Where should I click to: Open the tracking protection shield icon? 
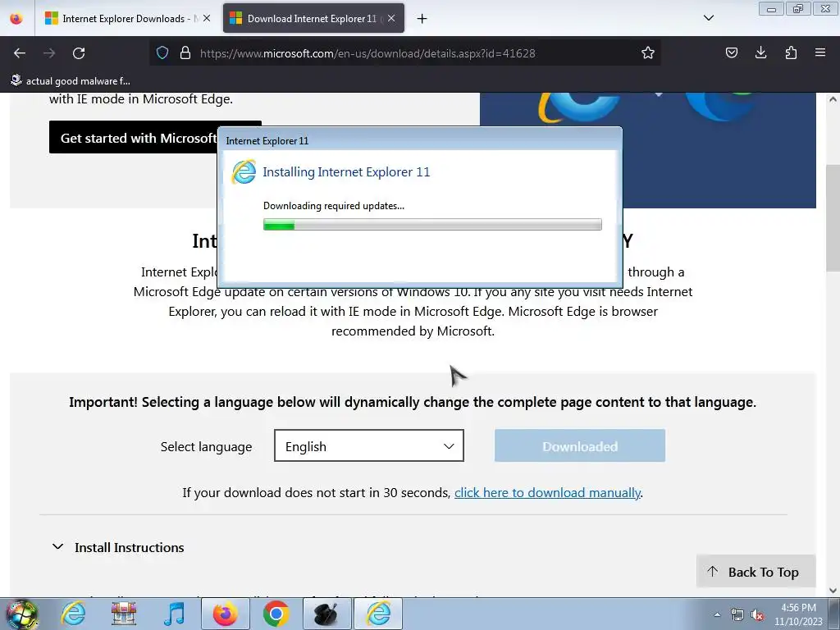tap(162, 52)
